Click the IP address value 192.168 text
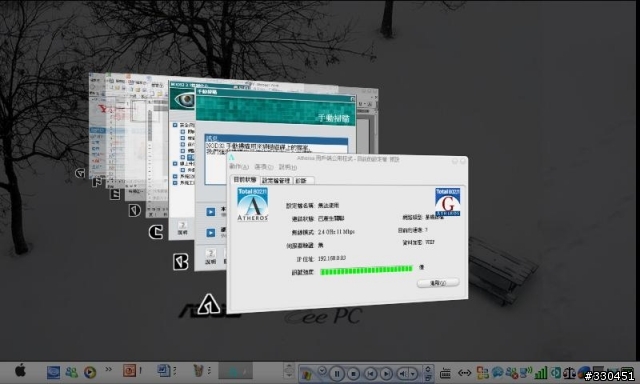 click(x=332, y=258)
